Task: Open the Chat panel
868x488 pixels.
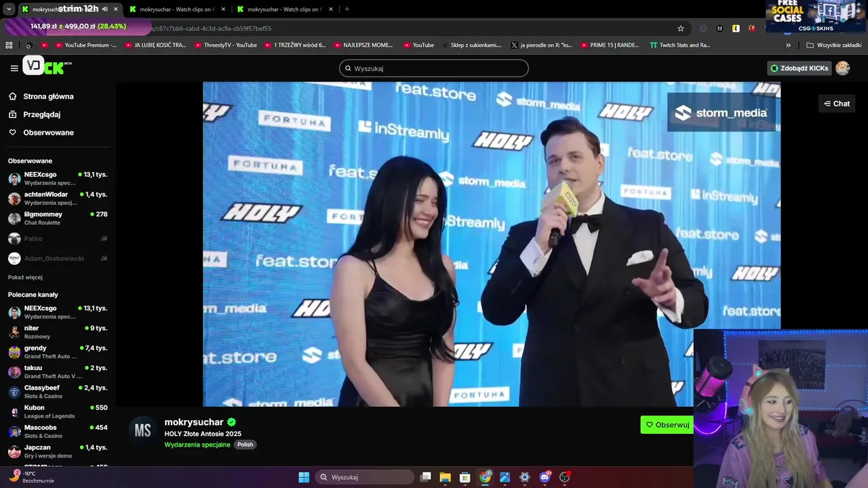Action: pyautogui.click(x=837, y=104)
